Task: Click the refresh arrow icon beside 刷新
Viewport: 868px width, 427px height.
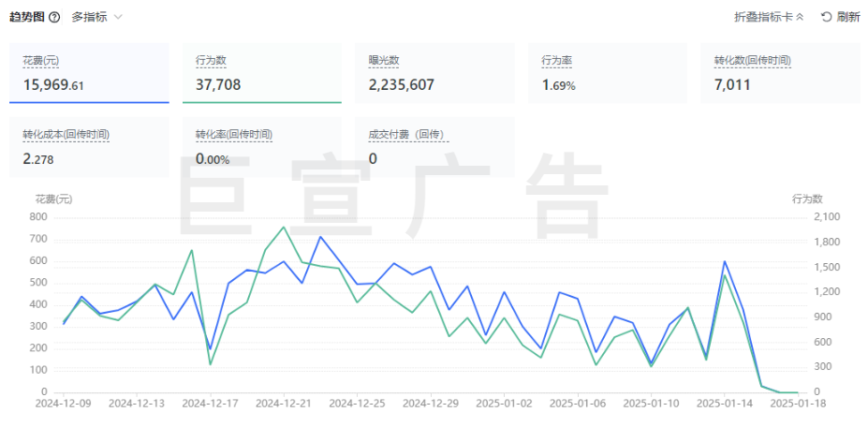Action: 826,17
